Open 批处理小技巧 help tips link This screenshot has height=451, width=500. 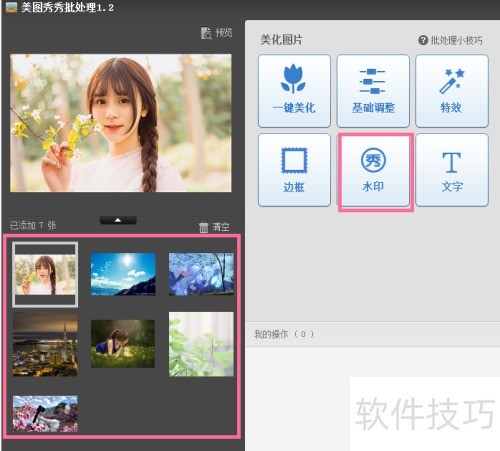[450, 40]
